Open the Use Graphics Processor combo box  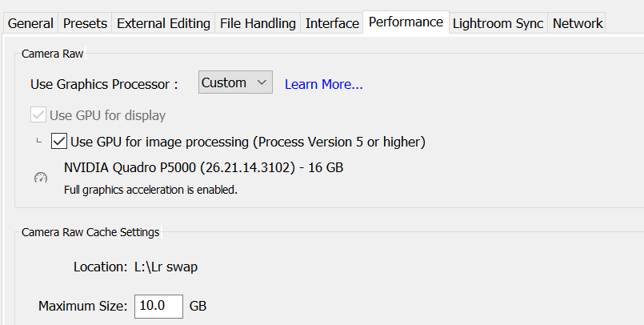tap(235, 82)
